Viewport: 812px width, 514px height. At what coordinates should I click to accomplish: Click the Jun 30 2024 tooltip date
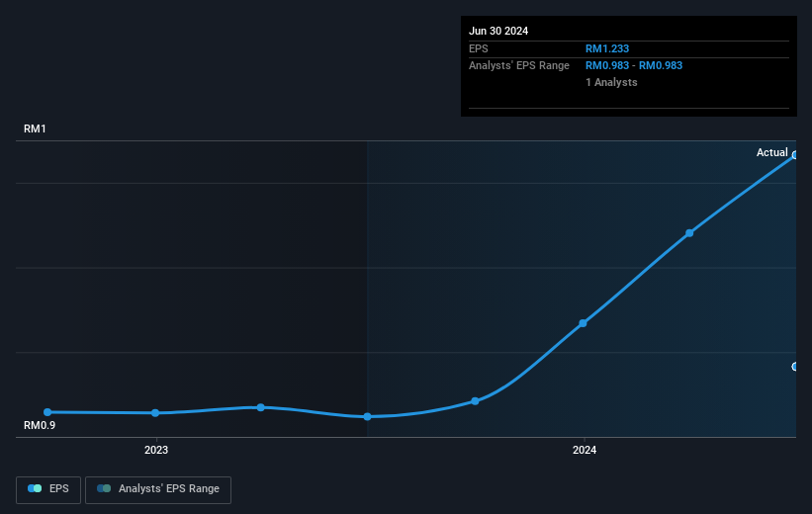(x=498, y=31)
